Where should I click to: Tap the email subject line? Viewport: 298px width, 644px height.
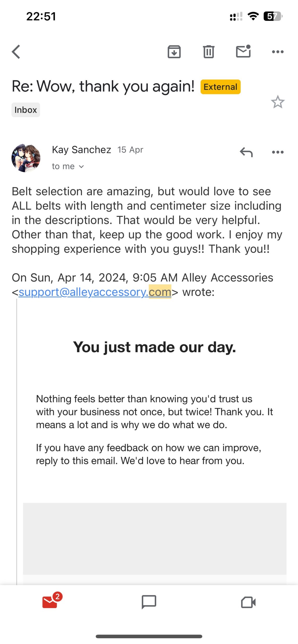coord(103,86)
